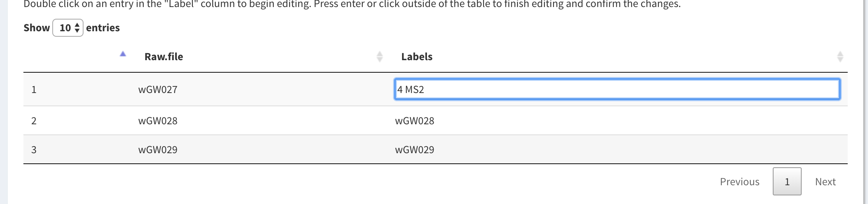This screenshot has height=204, width=868.
Task: Select row index 2 cell
Action: [34, 121]
